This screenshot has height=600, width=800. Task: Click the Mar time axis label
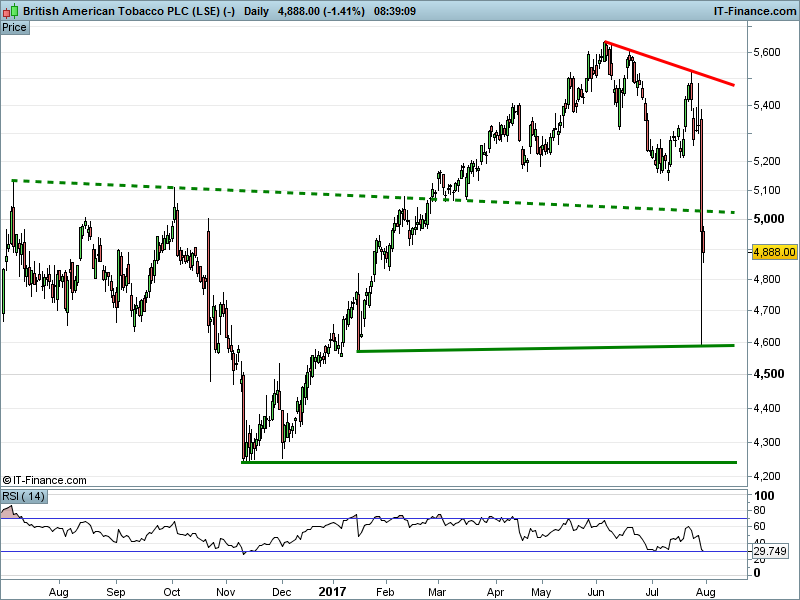pos(437,592)
